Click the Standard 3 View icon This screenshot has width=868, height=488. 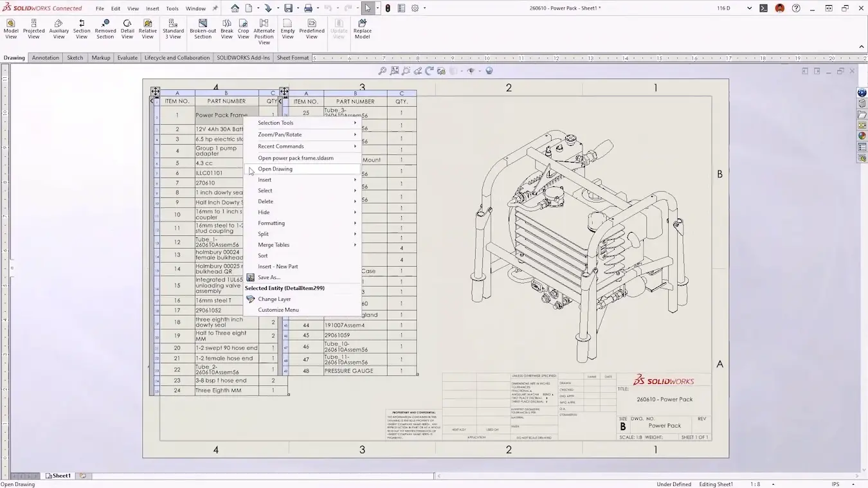173,28
